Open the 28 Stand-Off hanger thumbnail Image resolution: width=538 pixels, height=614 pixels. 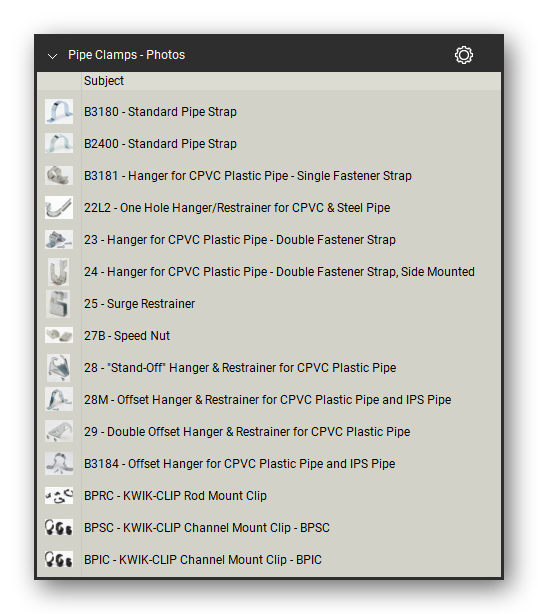point(59,368)
